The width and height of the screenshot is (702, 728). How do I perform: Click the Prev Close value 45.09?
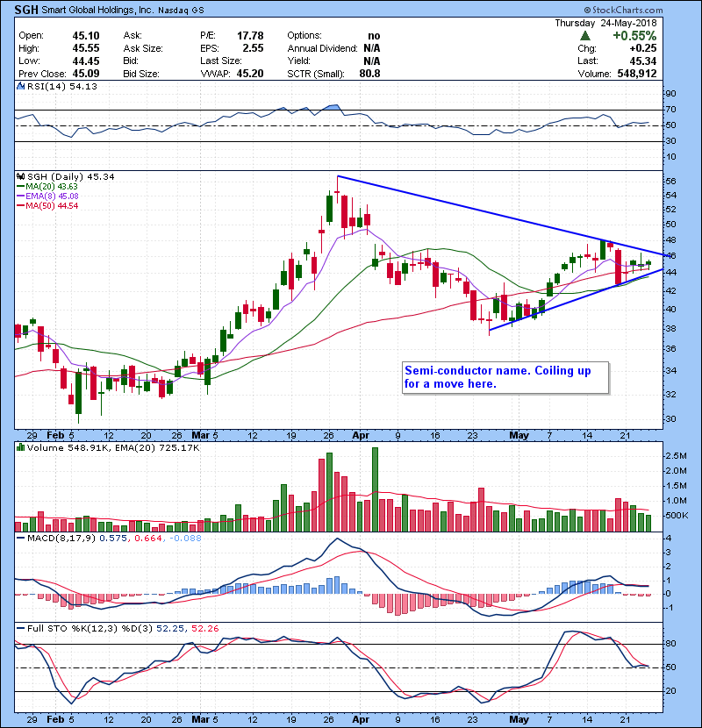point(86,74)
